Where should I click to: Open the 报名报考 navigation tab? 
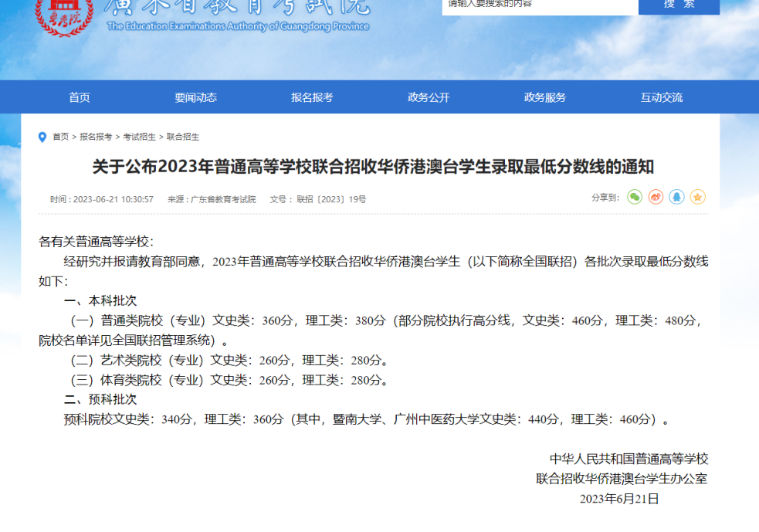[313, 97]
